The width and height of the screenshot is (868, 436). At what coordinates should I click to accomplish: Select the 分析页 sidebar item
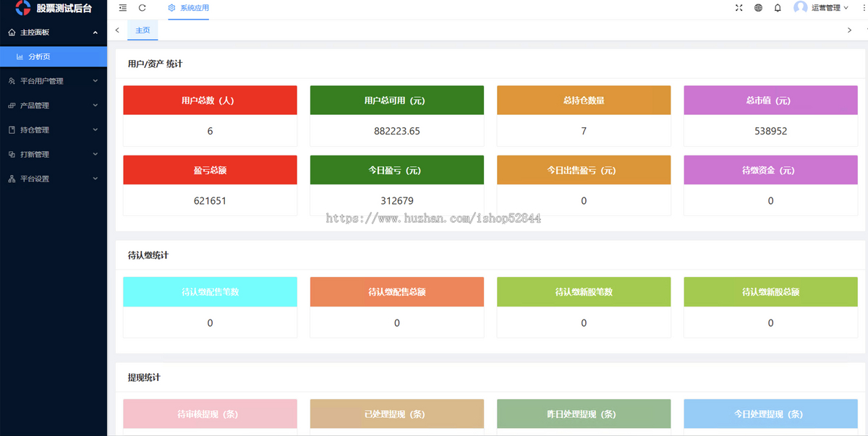click(x=54, y=56)
